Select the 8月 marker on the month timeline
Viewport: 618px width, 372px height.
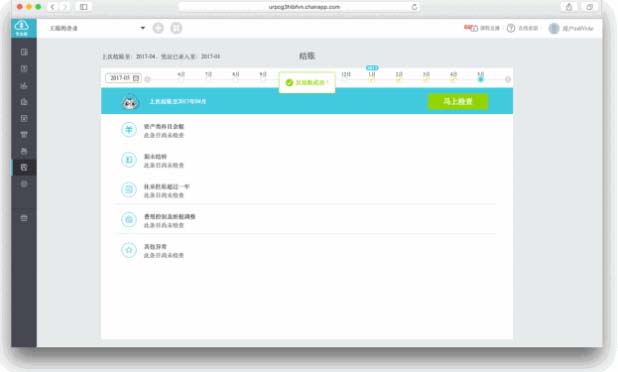click(x=236, y=76)
